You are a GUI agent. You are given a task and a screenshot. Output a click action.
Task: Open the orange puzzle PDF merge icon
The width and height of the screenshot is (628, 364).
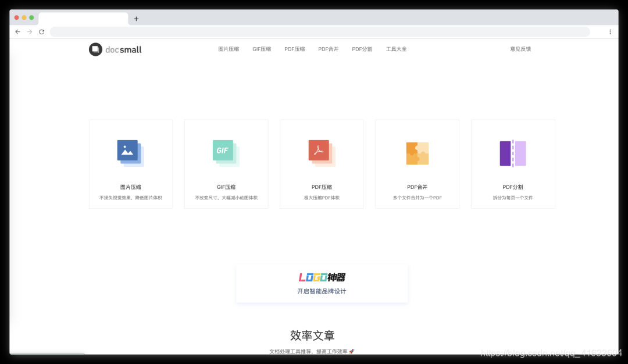pyautogui.click(x=418, y=153)
